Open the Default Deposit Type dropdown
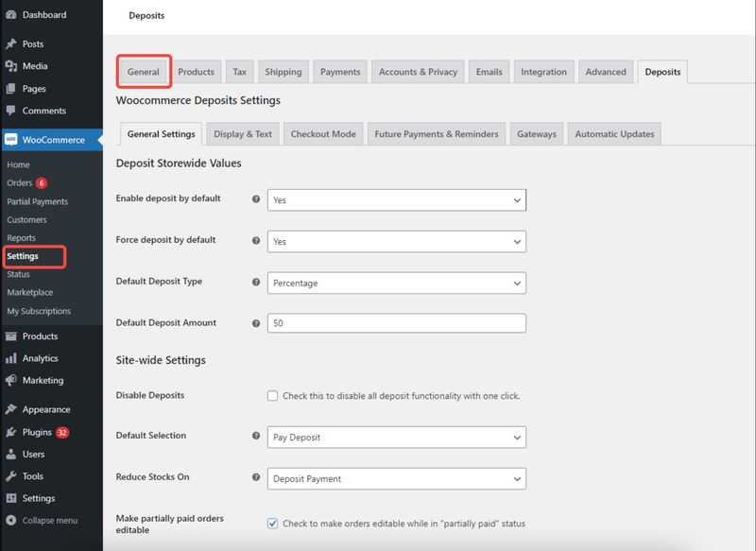The image size is (756, 551). (x=397, y=283)
